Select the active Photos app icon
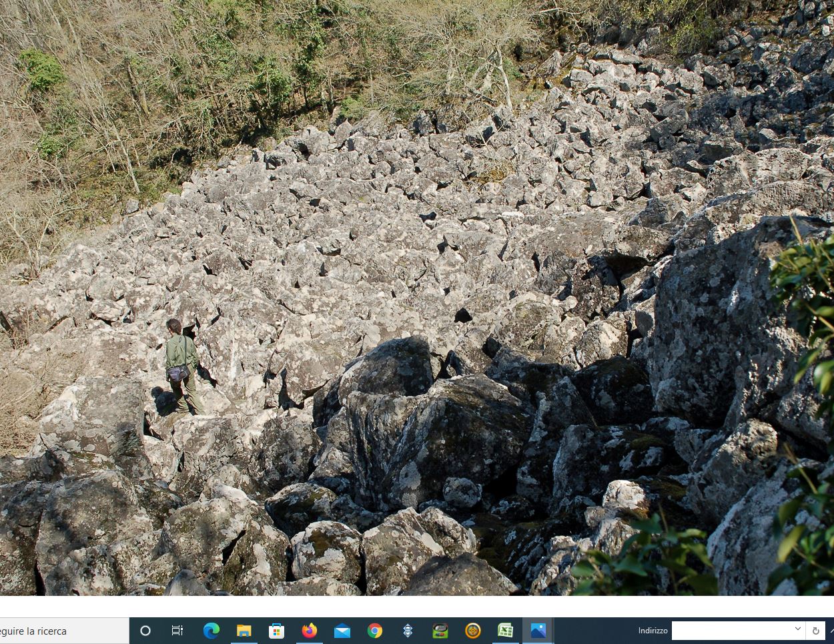This screenshot has width=834, height=644. [538, 631]
